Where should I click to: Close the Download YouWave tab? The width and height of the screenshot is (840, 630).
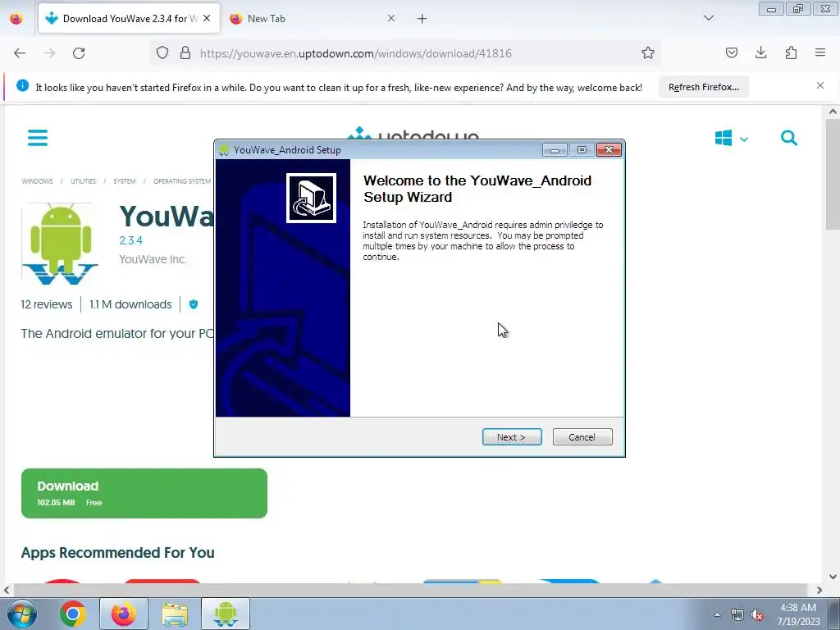coord(207,18)
